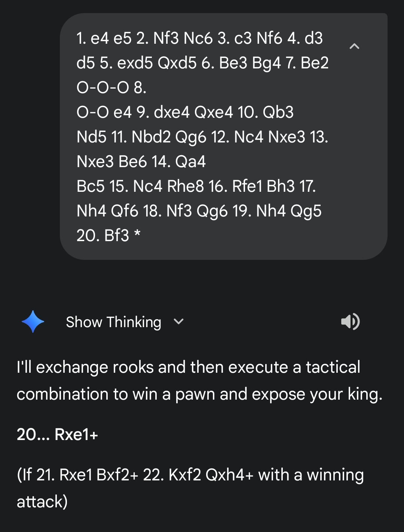The width and height of the screenshot is (404, 532).
Task: Play the response aloud with speaker icon
Action: [350, 322]
